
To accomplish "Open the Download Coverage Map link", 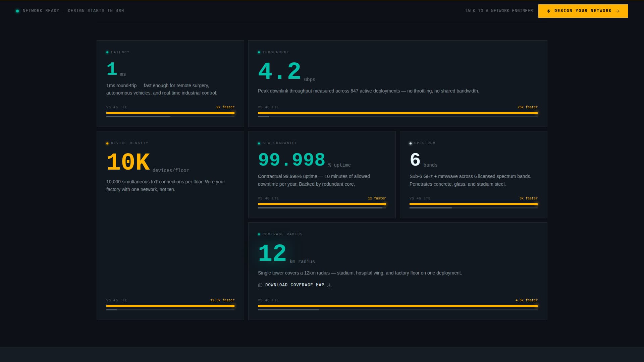I will [294, 285].
